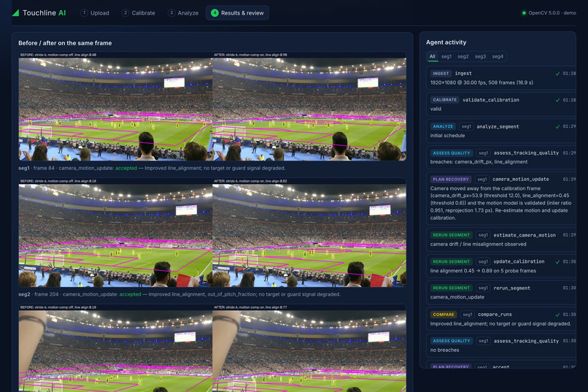Click the INGEST badge
This screenshot has height=392, width=588.
tap(441, 74)
